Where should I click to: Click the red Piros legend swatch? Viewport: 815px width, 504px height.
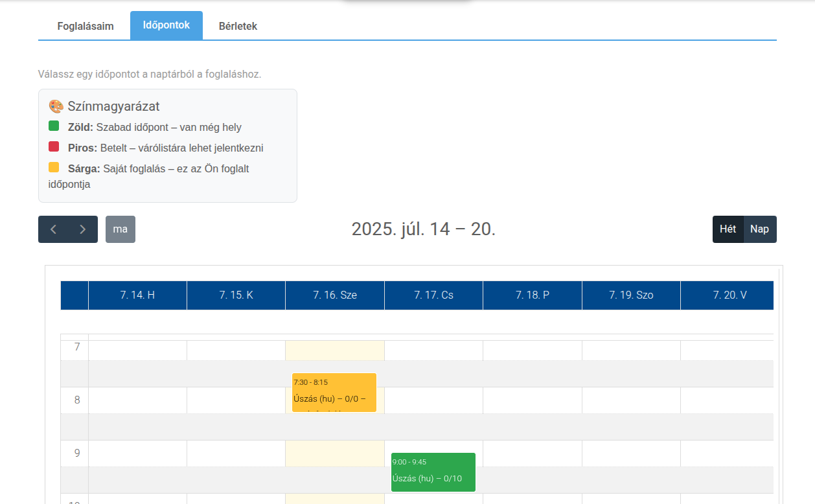54,147
